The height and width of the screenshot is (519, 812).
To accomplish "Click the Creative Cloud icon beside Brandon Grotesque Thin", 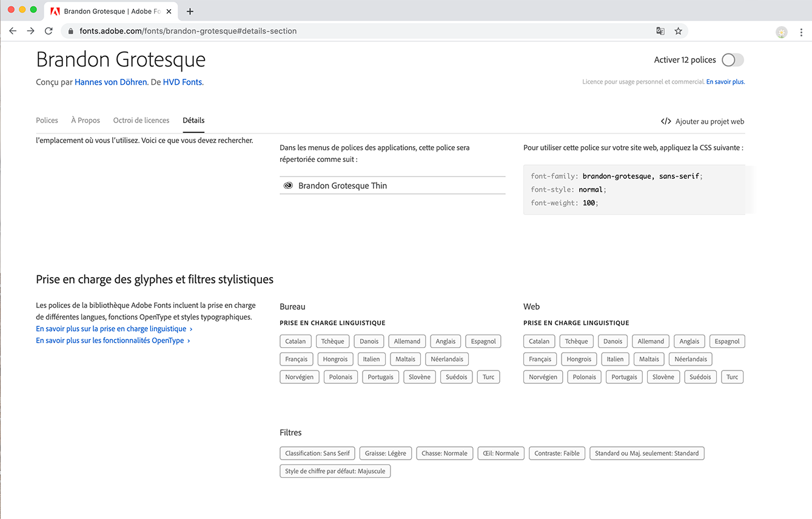I will (288, 186).
